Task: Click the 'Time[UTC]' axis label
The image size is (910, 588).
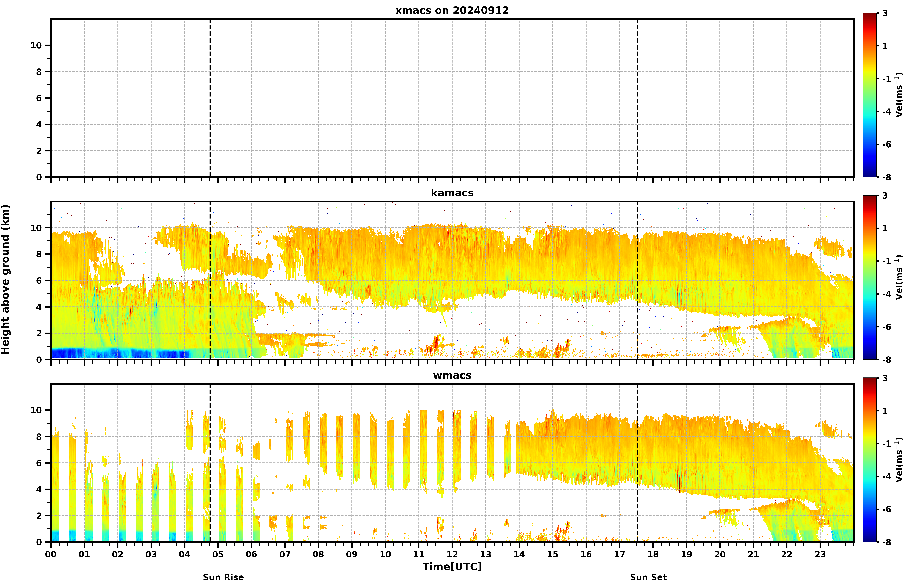Action: pyautogui.click(x=452, y=567)
